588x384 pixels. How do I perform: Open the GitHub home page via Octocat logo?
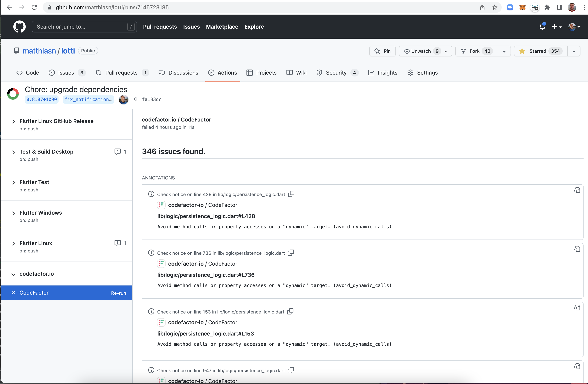[19, 27]
